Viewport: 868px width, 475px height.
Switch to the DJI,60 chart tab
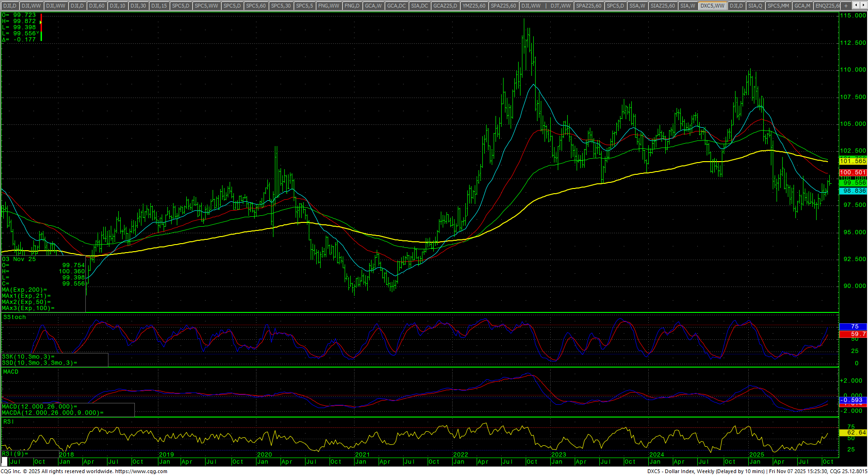point(97,6)
